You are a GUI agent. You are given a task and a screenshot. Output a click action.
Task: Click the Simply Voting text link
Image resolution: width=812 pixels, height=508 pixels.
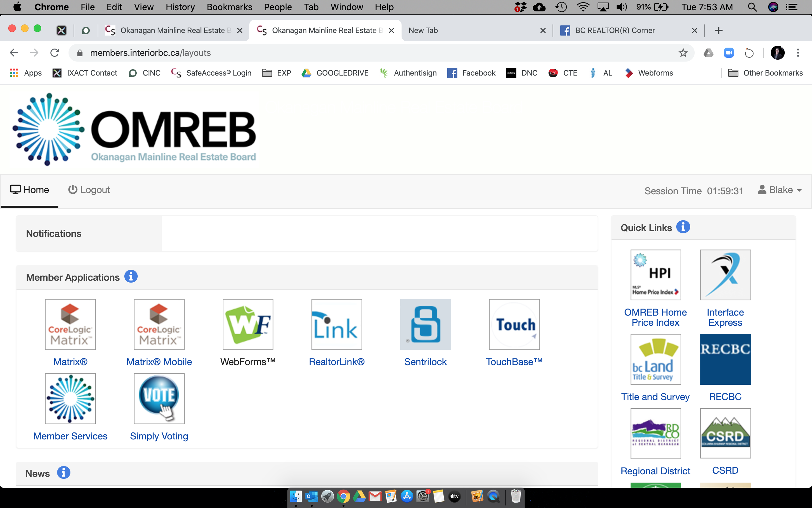159,436
